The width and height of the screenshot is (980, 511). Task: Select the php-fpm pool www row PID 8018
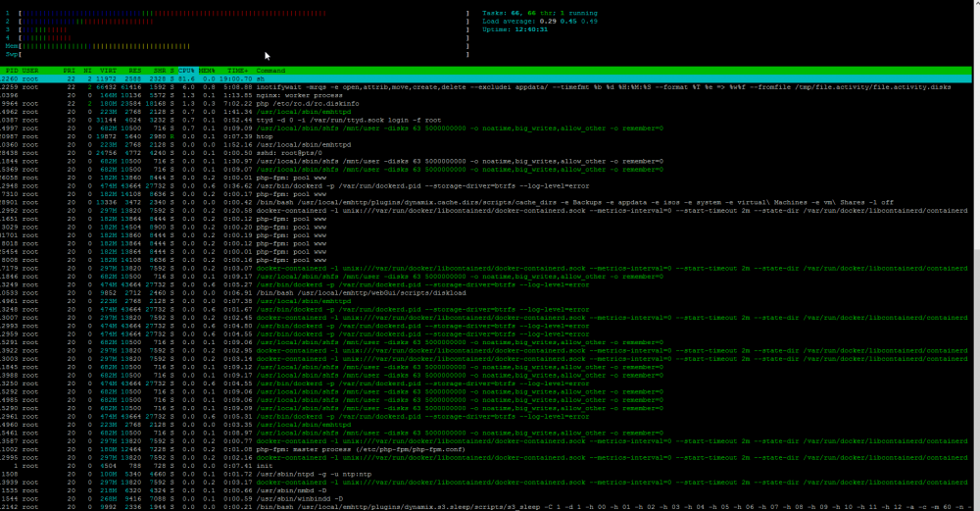coord(486,243)
